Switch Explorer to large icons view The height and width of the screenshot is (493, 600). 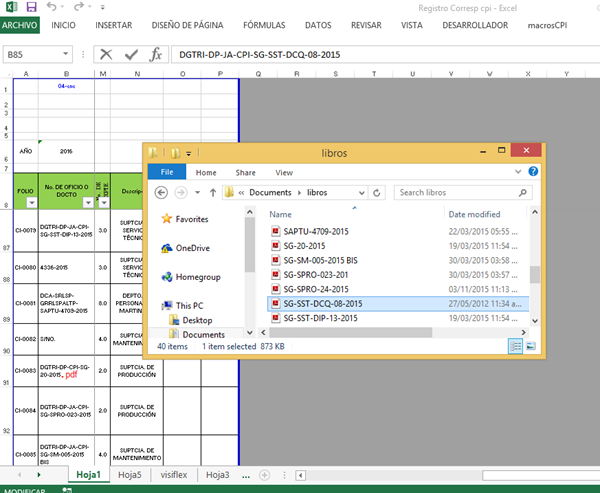point(532,346)
